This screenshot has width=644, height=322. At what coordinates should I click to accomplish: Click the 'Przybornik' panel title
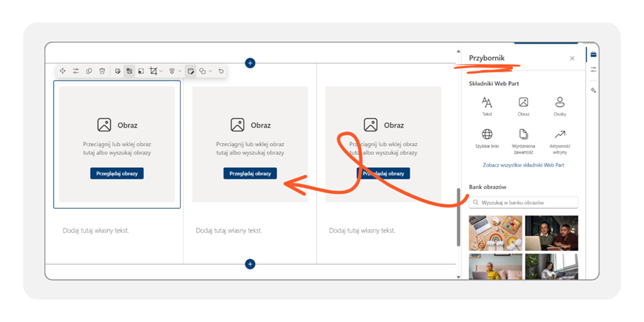(487, 59)
